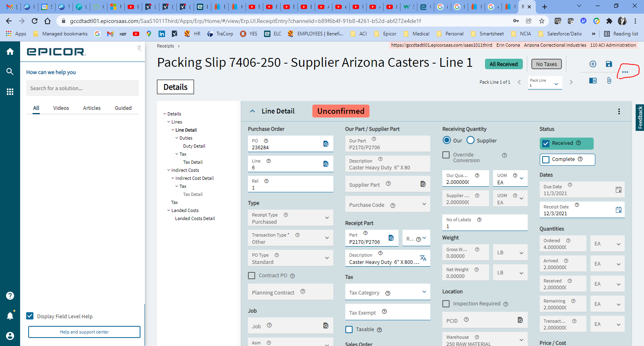
Task: Check the Complete status checkbox
Action: (546, 160)
